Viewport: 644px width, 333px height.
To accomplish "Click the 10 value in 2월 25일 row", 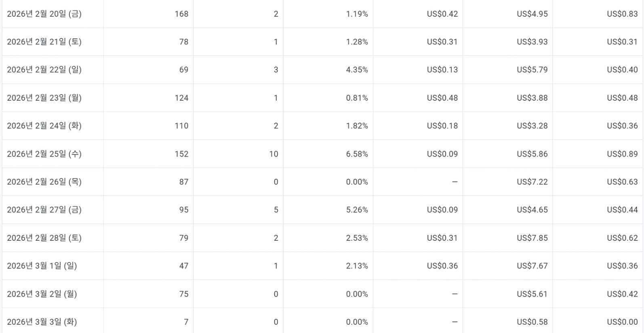I will 274,154.
